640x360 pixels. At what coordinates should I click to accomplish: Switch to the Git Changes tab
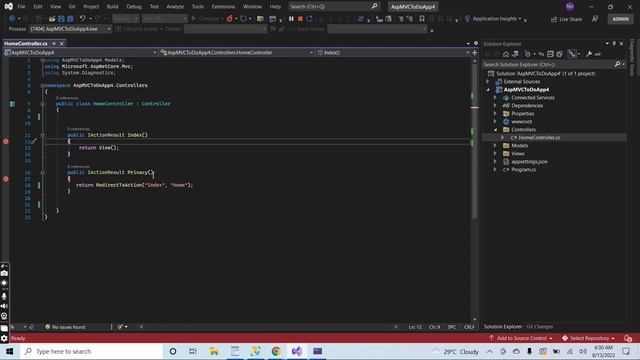[540, 327]
